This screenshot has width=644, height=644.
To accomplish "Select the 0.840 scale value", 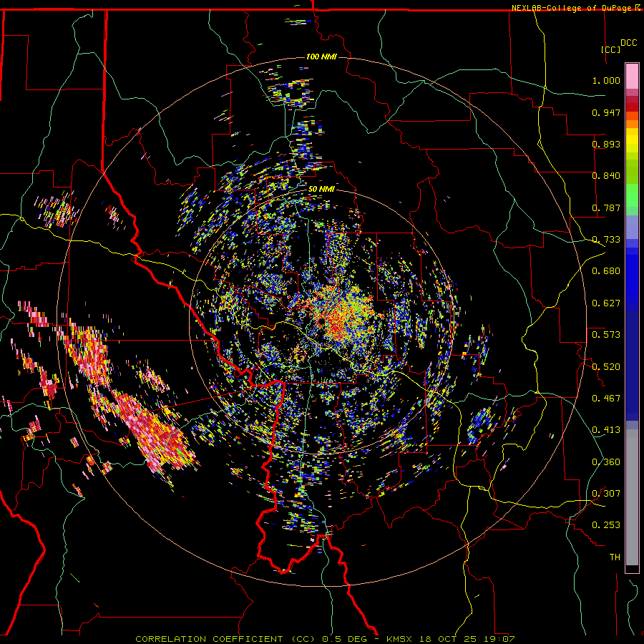I will pyautogui.click(x=606, y=176).
